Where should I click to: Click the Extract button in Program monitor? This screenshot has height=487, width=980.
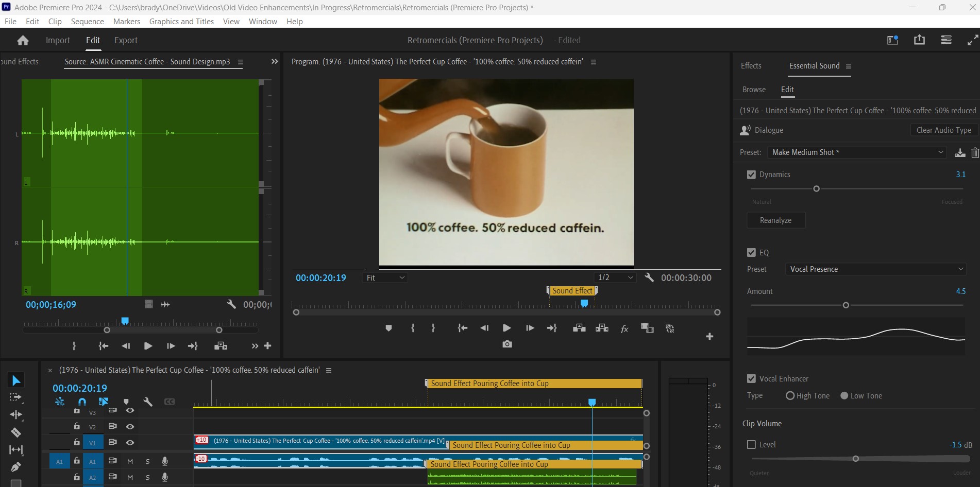coord(602,328)
